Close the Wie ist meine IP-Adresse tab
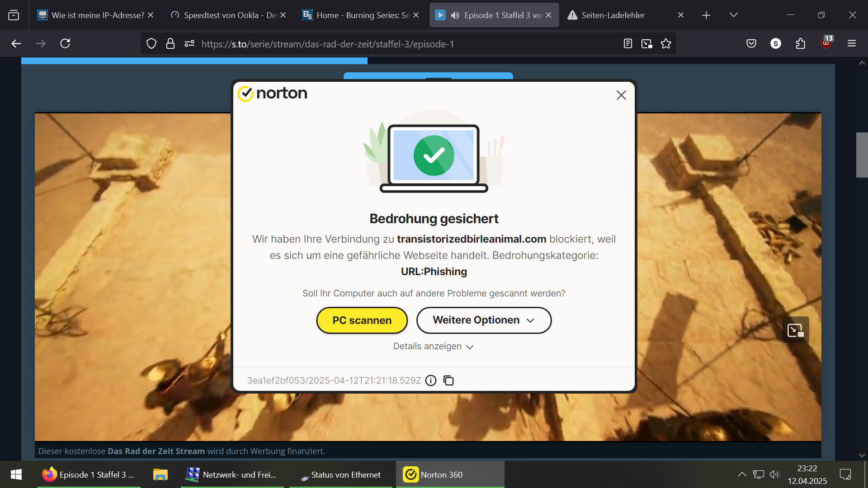 point(151,15)
